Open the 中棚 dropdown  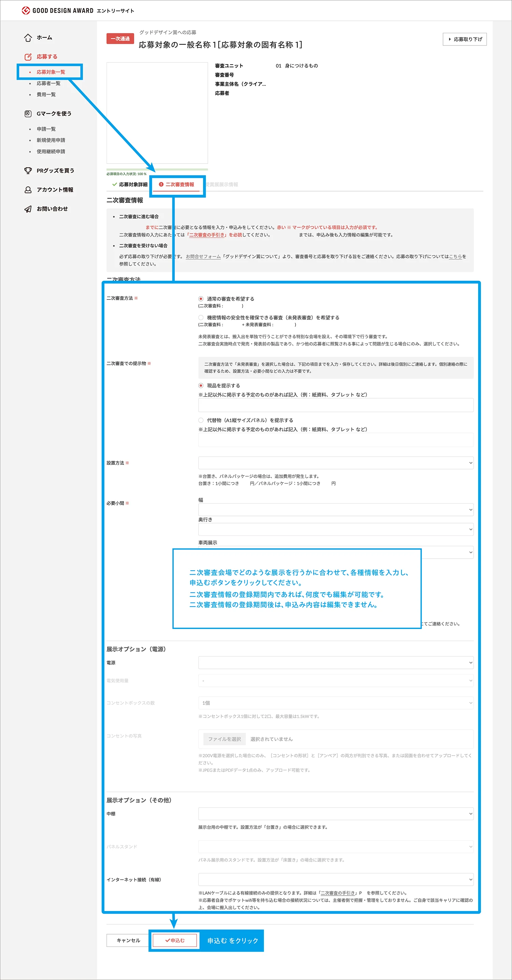[336, 813]
